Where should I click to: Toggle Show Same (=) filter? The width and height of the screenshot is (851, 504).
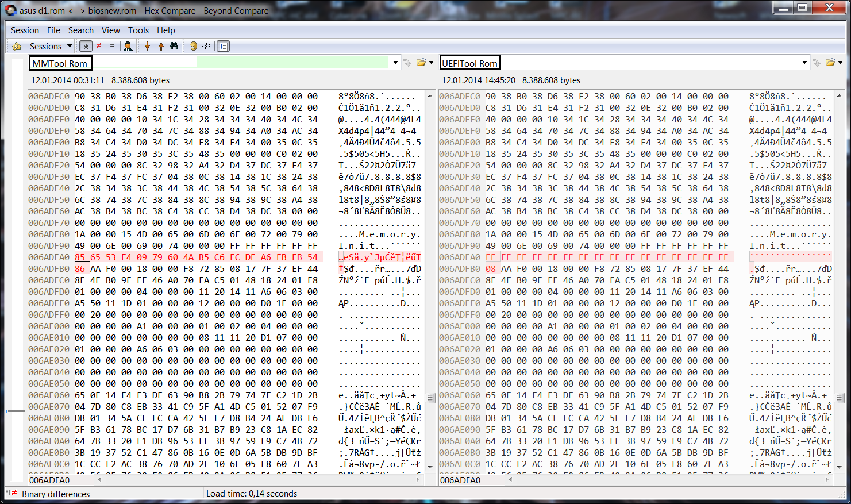tap(112, 46)
